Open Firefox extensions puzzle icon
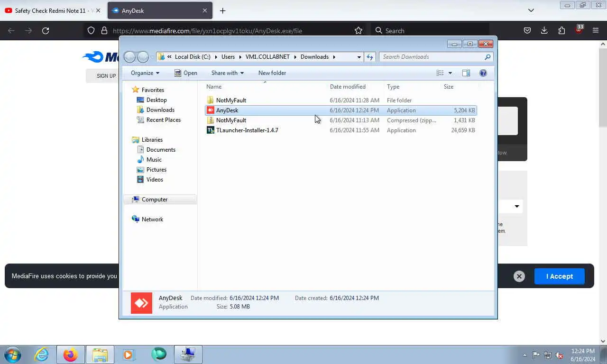607x364 pixels. coord(561,31)
